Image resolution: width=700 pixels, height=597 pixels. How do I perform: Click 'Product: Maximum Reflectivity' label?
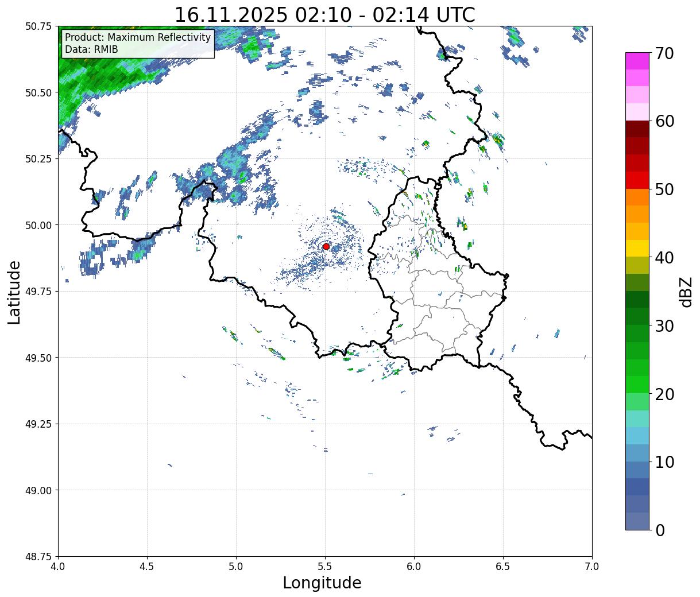[138, 38]
